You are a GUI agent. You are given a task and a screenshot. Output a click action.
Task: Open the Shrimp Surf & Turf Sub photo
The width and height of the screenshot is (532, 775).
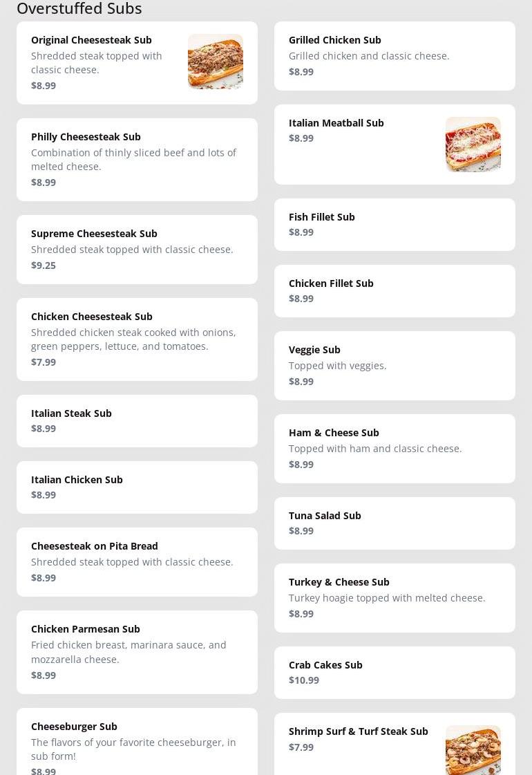tap(473, 750)
